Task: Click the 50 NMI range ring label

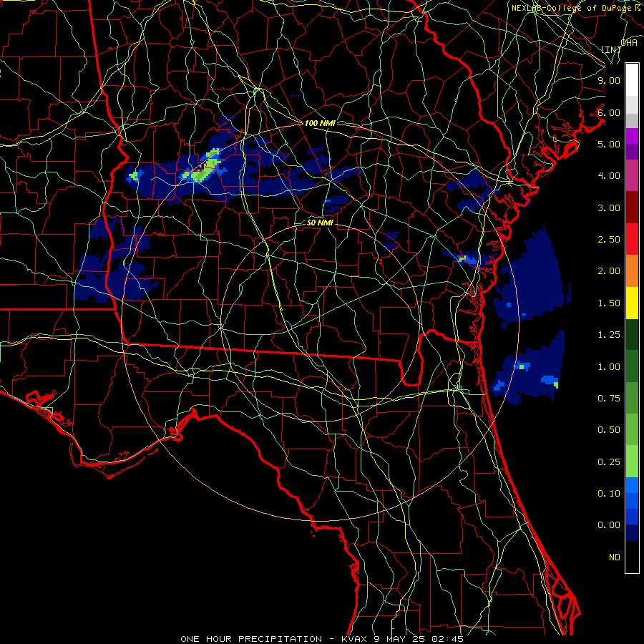Action: coord(320,223)
